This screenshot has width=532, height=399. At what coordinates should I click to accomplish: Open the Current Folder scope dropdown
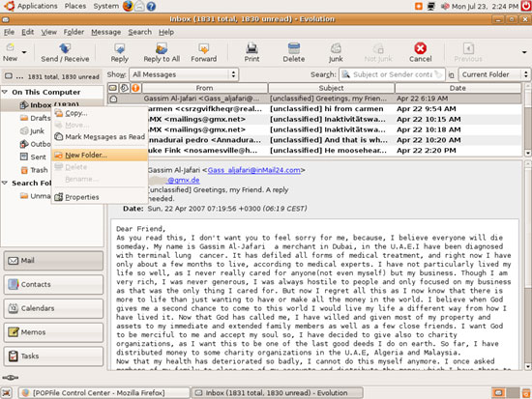494,74
